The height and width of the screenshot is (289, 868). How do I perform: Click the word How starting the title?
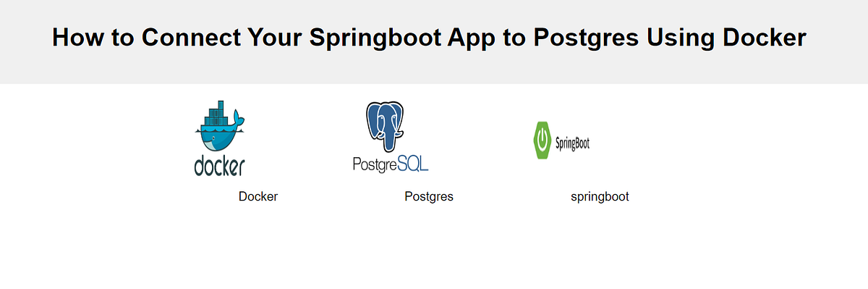[77, 37]
